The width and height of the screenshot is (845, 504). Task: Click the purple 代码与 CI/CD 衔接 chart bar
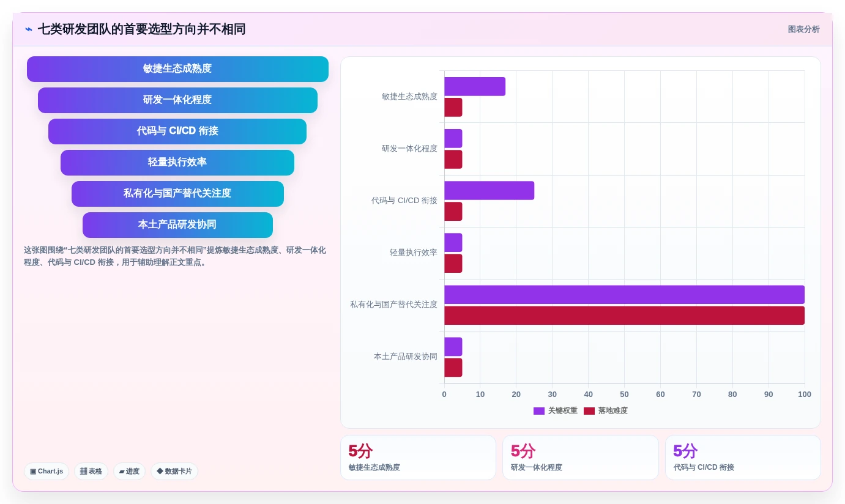(489, 190)
